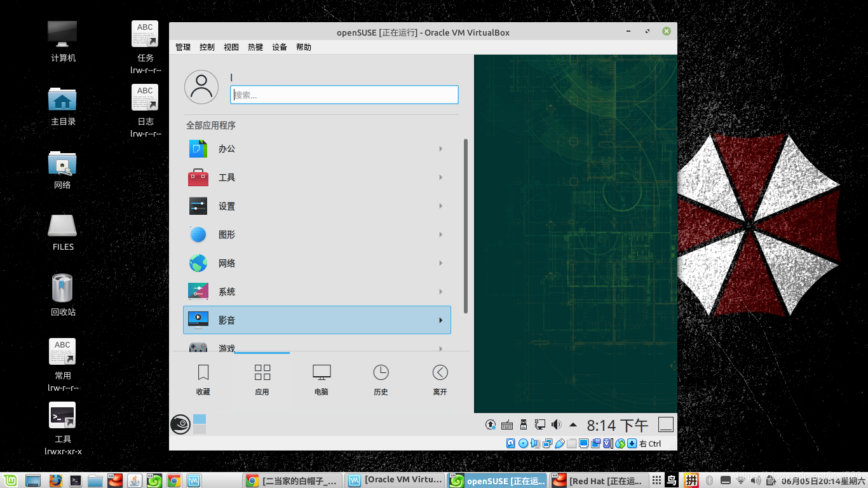Image resolution: width=868 pixels, height=488 pixels.
Task: Click the VirtualBox display status icon
Action: (583, 444)
